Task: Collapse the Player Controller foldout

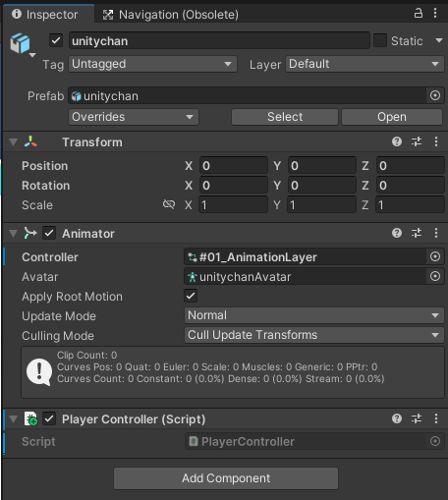Action: pos(14,419)
